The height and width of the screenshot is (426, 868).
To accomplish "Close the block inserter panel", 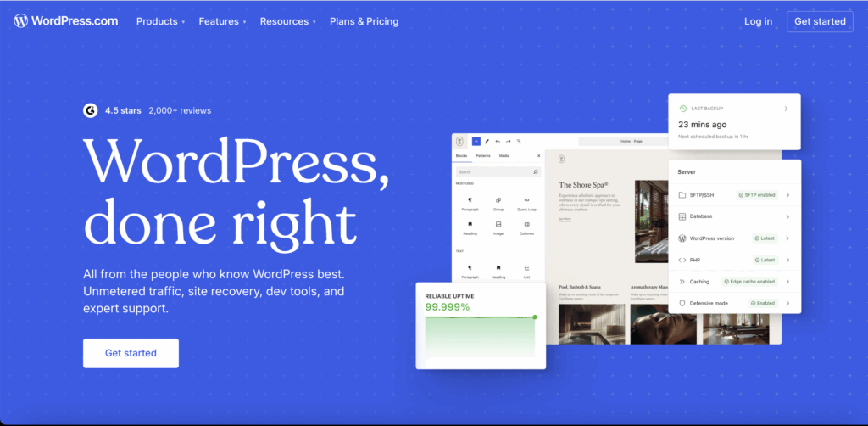I will click(x=538, y=156).
